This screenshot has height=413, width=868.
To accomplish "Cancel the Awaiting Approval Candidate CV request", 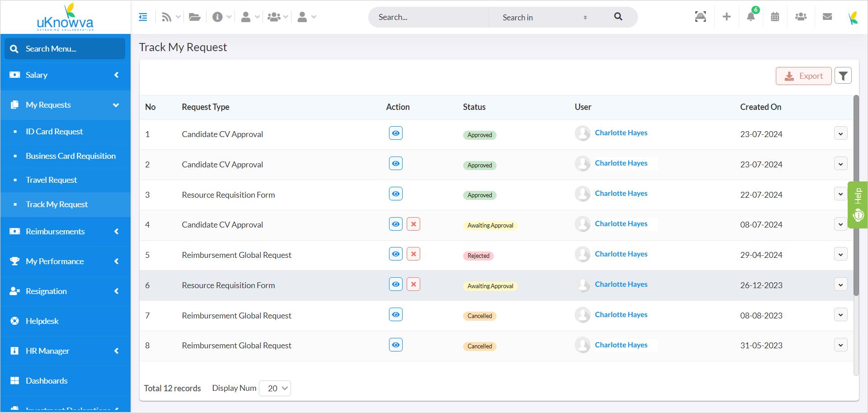I will click(413, 223).
